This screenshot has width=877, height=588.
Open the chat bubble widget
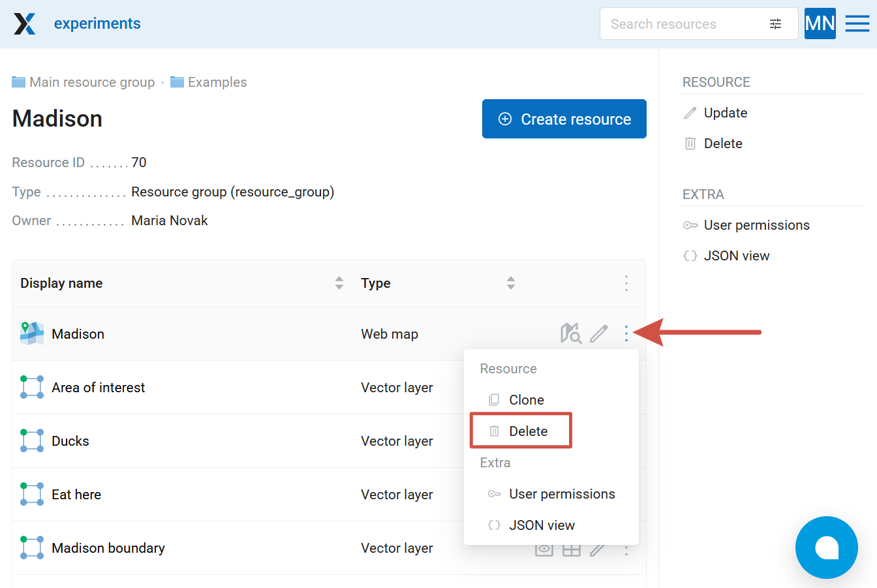tap(827, 548)
